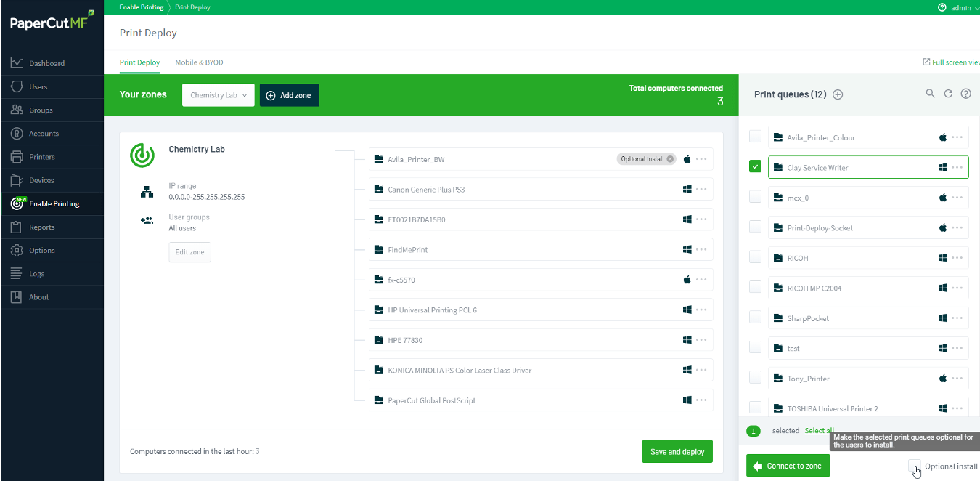
Task: Open the Dashboard sidebar icon
Action: point(17,63)
